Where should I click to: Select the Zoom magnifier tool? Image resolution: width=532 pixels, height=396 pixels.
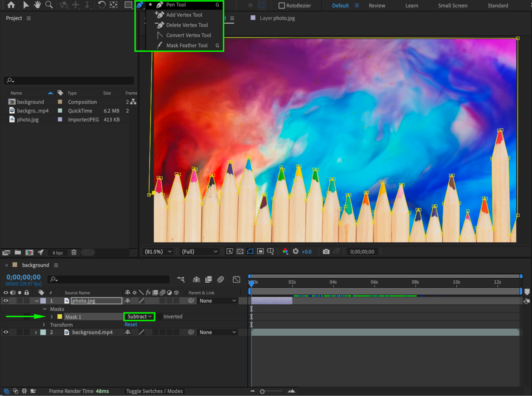pos(49,5)
